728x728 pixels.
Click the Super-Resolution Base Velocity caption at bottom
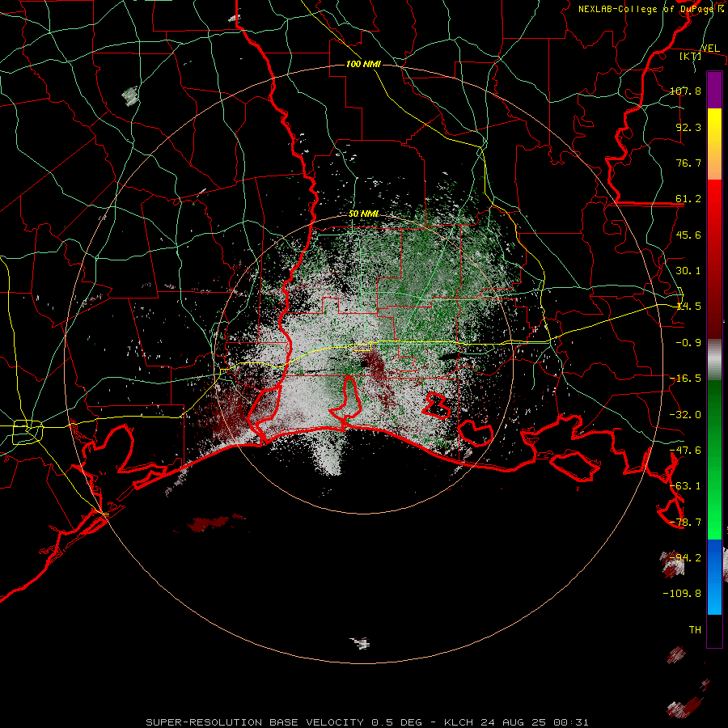tap(367, 722)
